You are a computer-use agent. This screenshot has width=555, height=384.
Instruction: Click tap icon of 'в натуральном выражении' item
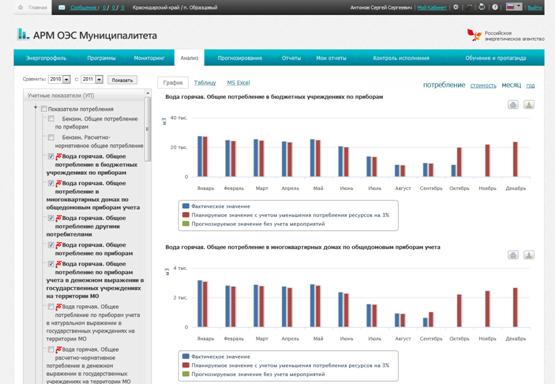[59, 306]
